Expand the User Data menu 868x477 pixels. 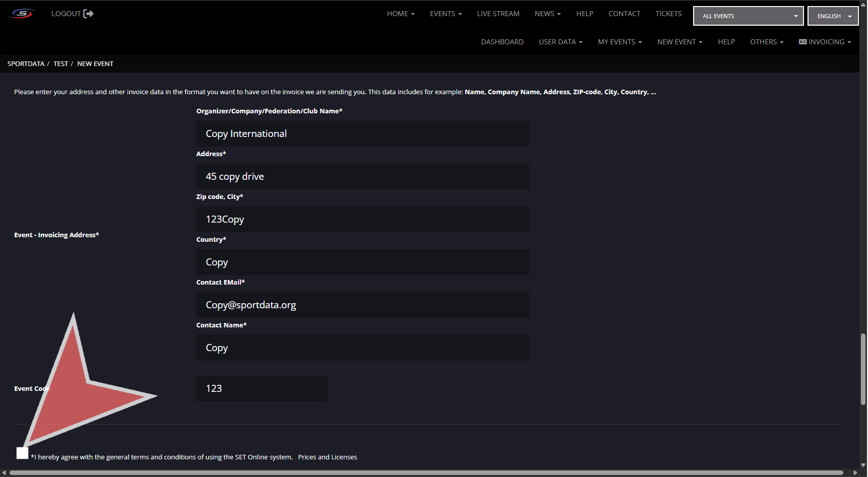pyautogui.click(x=560, y=42)
